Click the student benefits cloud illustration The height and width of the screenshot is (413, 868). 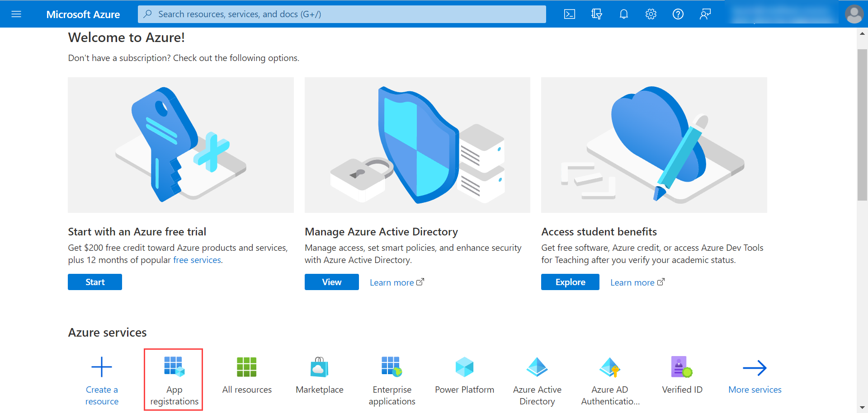coord(654,145)
